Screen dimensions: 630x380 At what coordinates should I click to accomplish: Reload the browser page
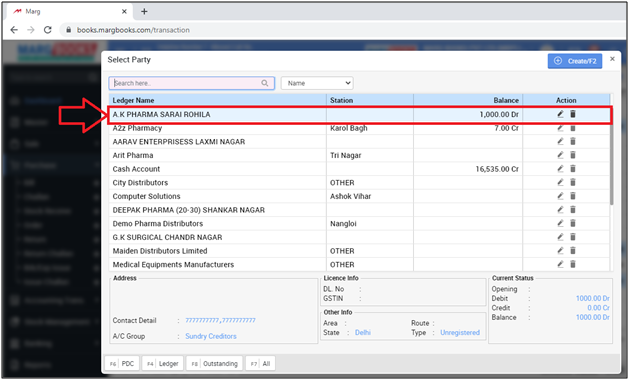[48, 30]
